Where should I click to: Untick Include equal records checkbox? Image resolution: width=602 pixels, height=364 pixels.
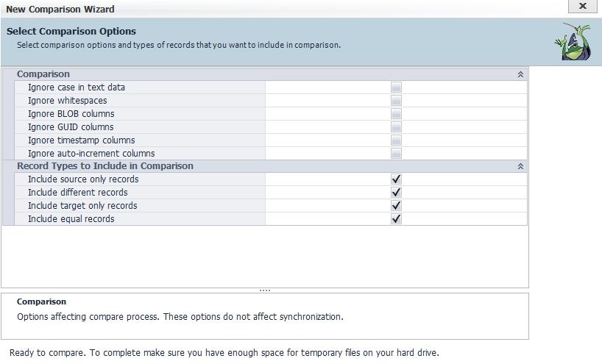[x=396, y=219]
